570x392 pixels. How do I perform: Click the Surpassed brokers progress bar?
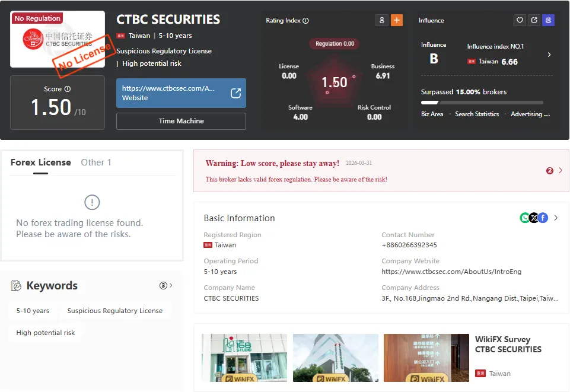click(x=482, y=103)
